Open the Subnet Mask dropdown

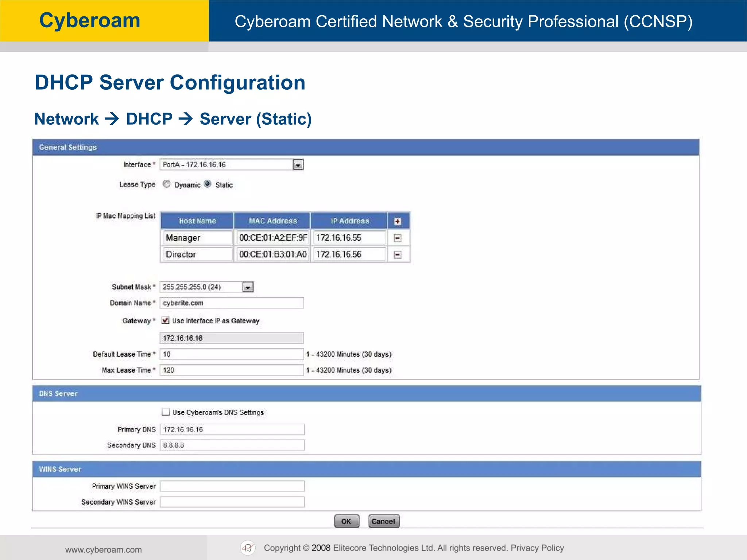tap(207, 287)
